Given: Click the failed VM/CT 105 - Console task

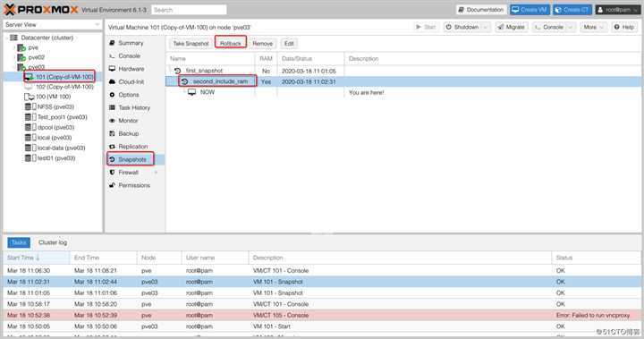Looking at the screenshot, I should point(322,315).
